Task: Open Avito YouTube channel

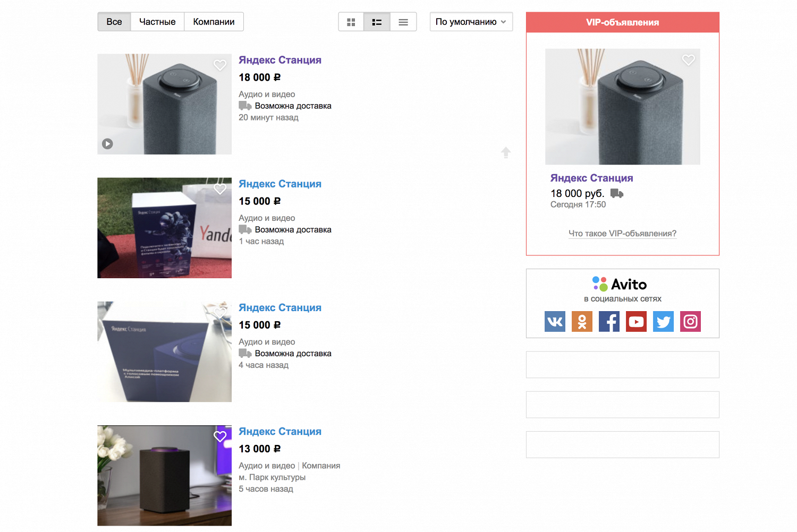Action: (636, 321)
